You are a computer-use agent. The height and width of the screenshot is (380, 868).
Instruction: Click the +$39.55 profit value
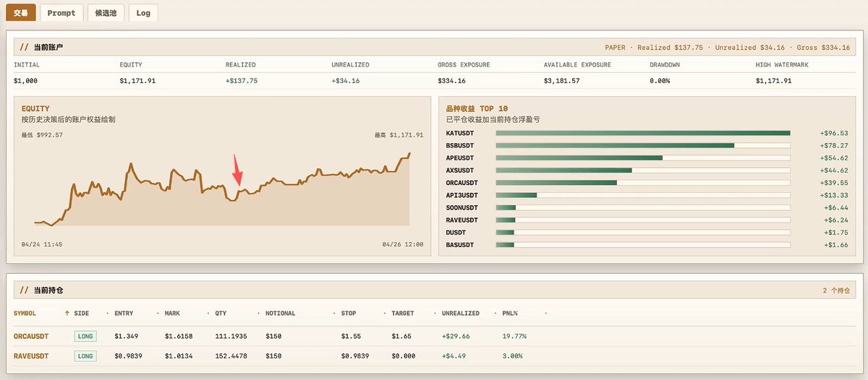[x=834, y=183]
